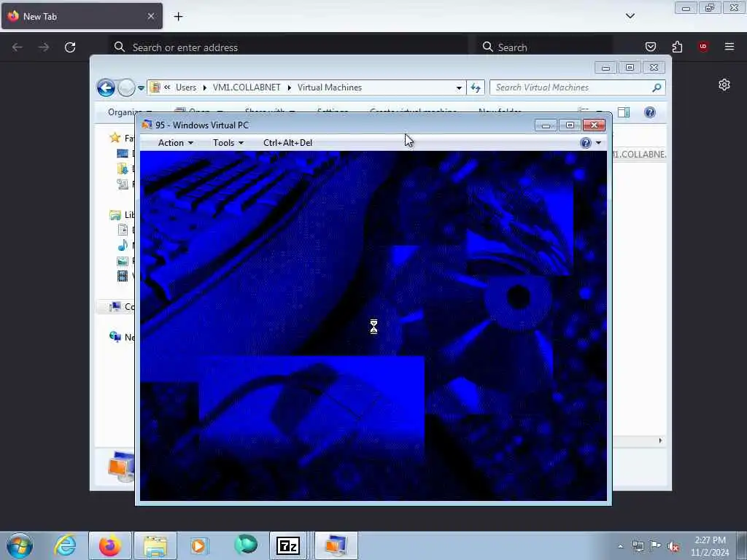Screen dimensions: 747x560
Task: Open the Pocket icon in Firefox toolbar
Action: 651,47
